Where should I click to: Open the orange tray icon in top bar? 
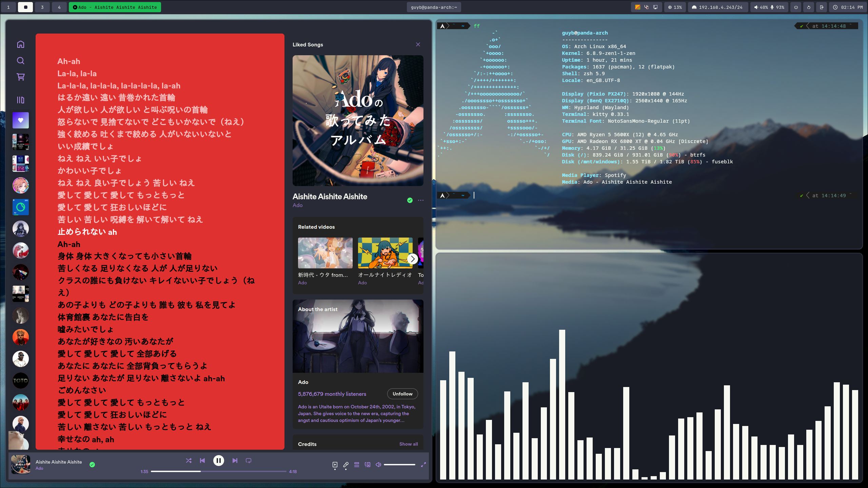(638, 7)
